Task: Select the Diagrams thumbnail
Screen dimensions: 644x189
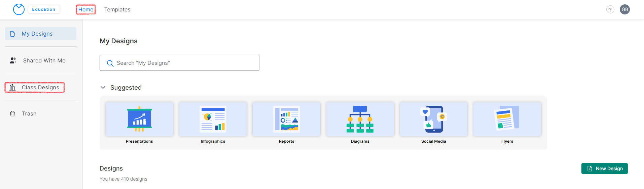Action: point(360,119)
